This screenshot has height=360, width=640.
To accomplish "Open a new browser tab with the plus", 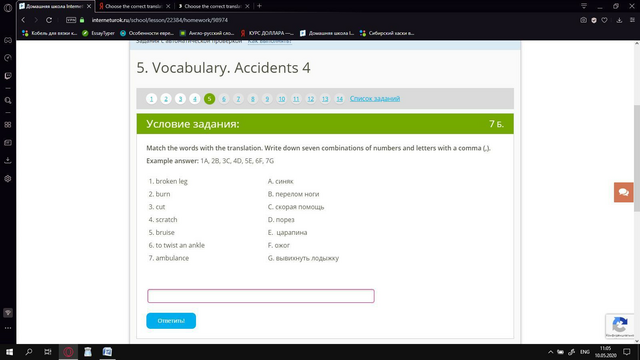I will [259, 6].
